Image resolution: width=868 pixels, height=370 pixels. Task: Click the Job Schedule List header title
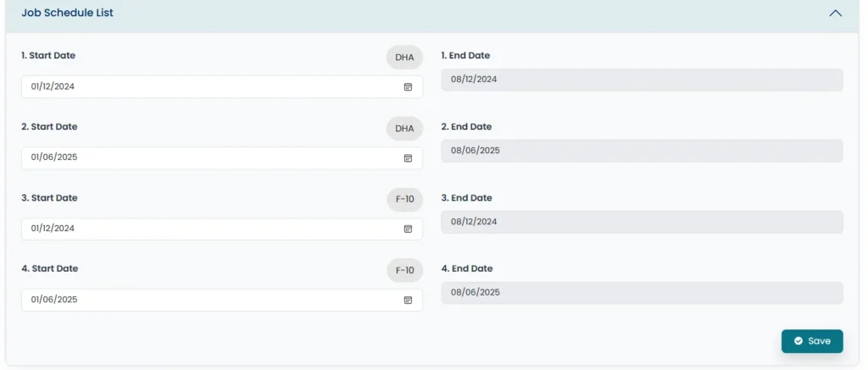pyautogui.click(x=68, y=14)
